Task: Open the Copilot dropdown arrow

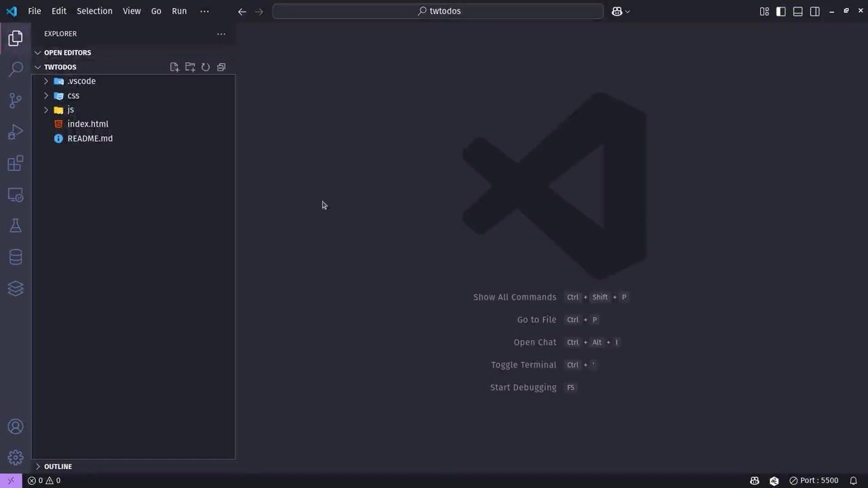Action: tap(628, 12)
